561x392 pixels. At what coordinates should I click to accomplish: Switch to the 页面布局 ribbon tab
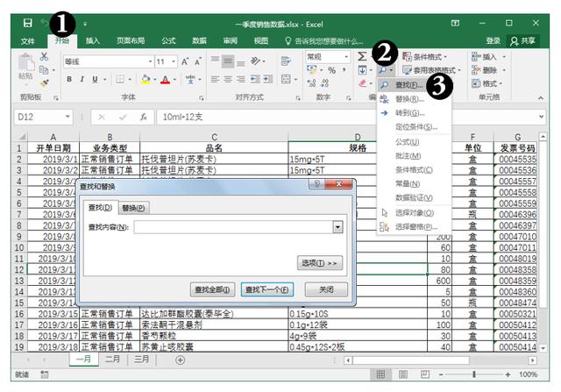tap(131, 41)
